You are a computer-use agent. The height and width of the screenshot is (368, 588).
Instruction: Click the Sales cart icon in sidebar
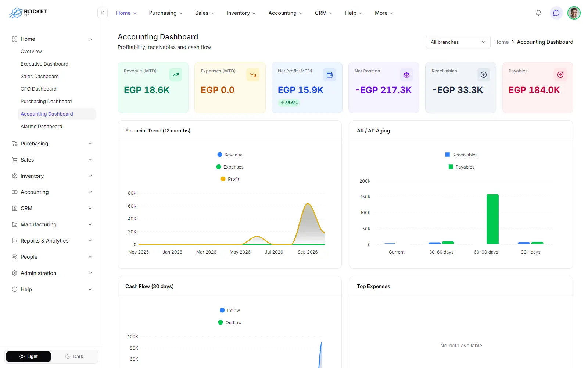point(15,160)
